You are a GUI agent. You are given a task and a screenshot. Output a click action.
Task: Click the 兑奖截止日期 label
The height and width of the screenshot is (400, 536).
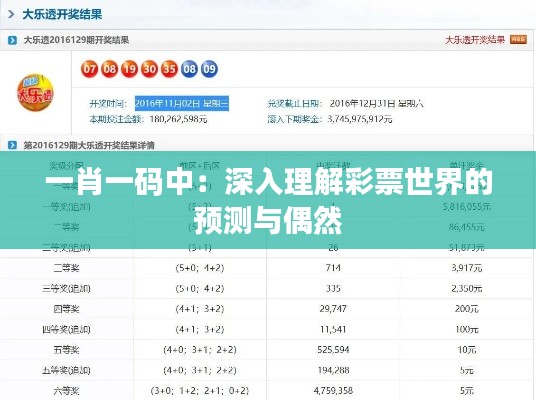click(x=295, y=103)
